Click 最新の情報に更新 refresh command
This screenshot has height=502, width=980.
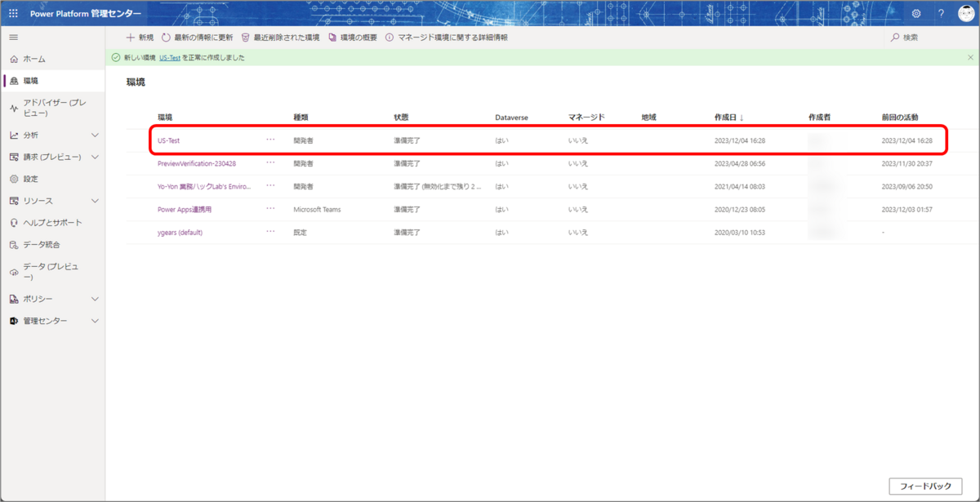pyautogui.click(x=197, y=38)
